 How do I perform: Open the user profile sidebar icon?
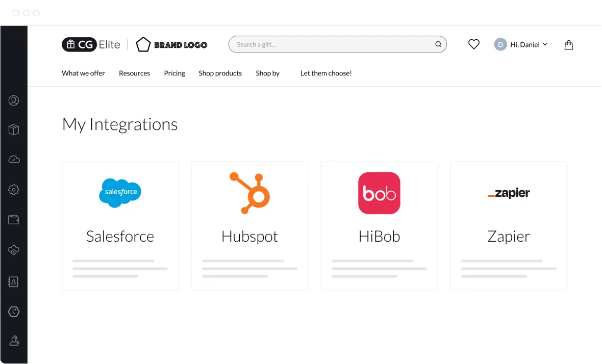(14, 100)
